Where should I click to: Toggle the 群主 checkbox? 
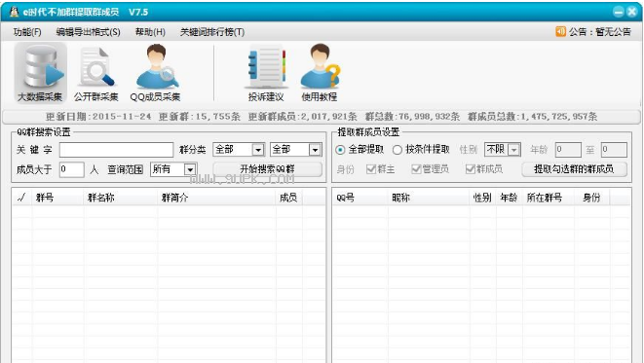click(371, 169)
